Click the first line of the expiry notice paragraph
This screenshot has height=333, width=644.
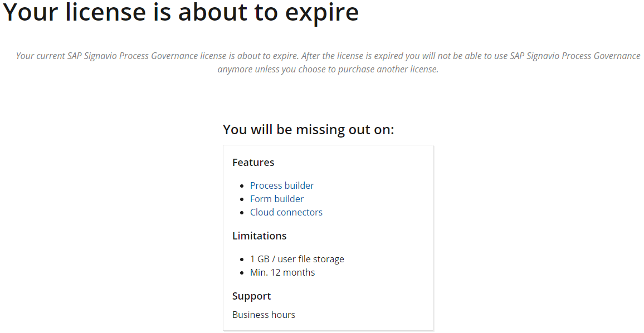(x=328, y=56)
